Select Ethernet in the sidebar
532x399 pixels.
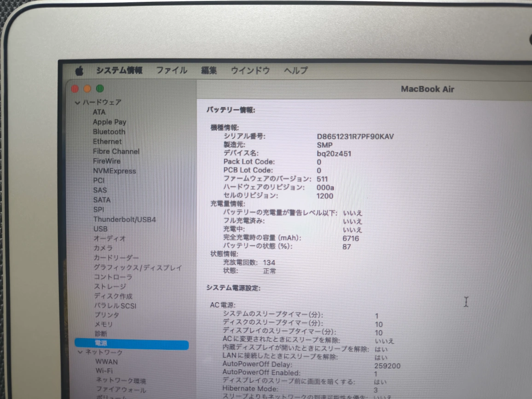click(107, 142)
